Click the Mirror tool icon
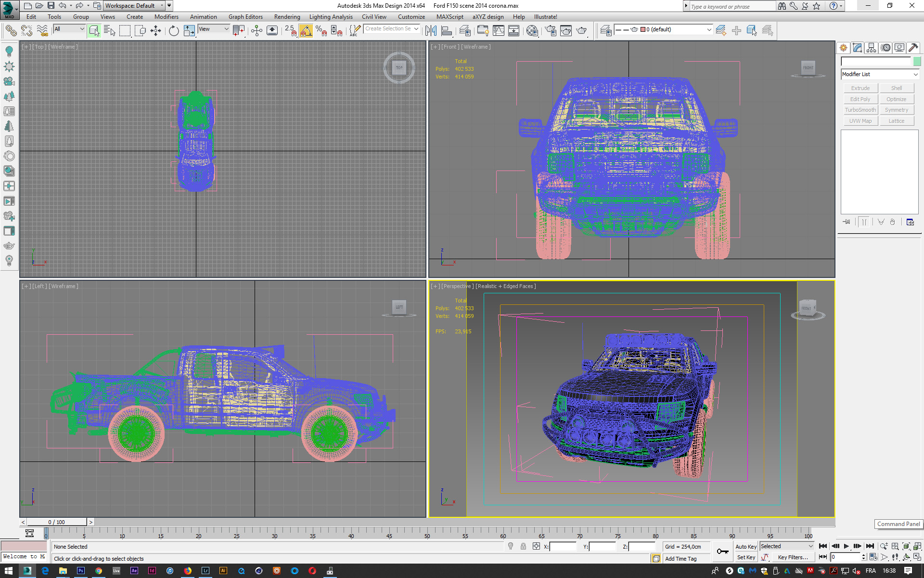This screenshot has height=578, width=924. (x=431, y=31)
